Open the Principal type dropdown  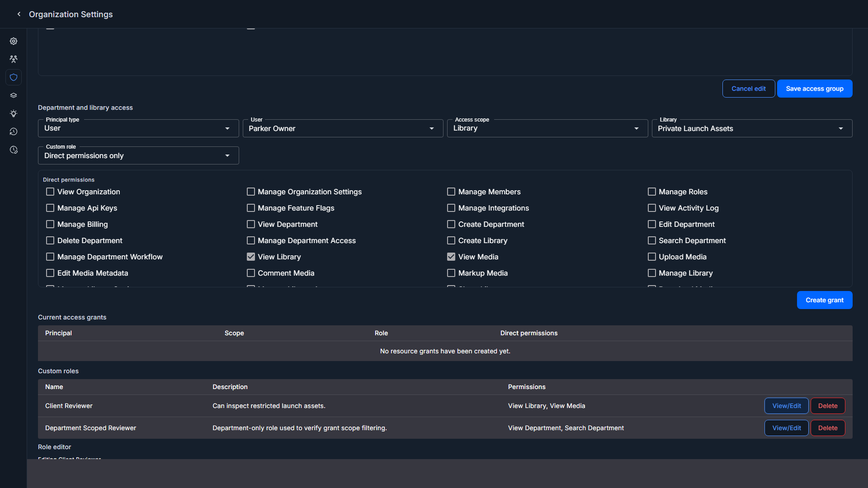coord(138,128)
